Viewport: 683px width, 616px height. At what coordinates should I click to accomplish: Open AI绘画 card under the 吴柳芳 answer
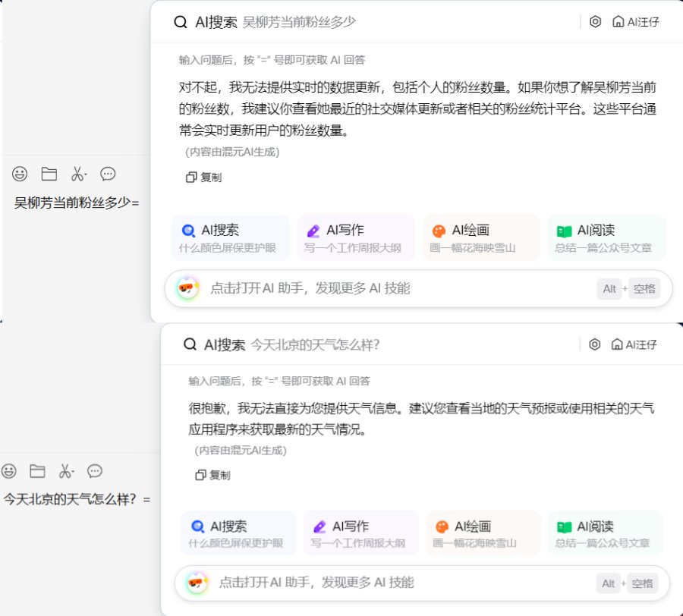pyautogui.click(x=481, y=237)
